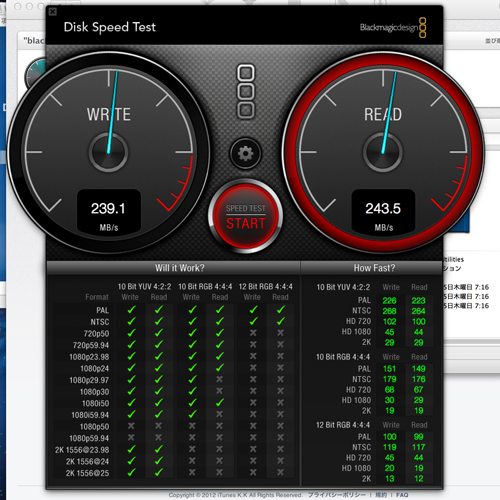Open settings with the gear icon
This screenshot has width=500, height=500.
246,153
